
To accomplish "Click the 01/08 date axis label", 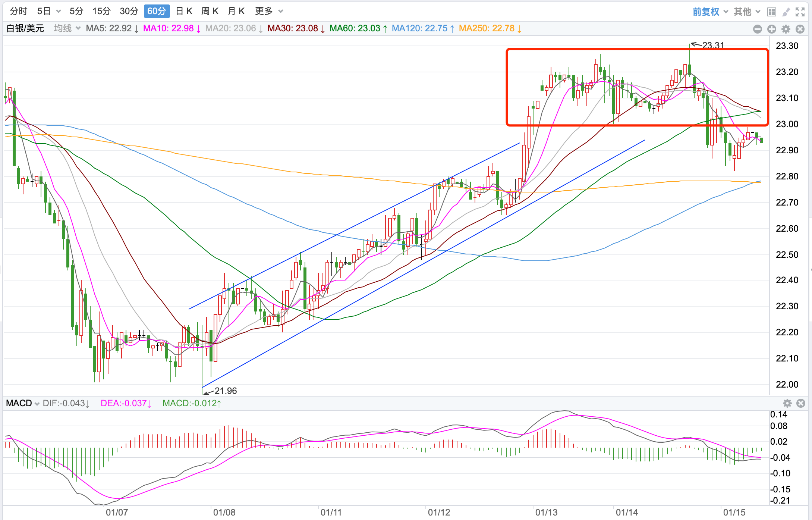I will point(224,513).
